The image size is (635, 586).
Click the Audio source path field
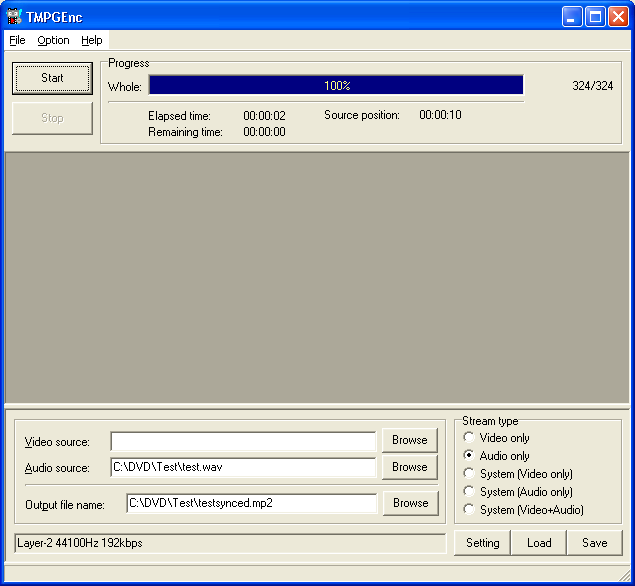tap(243, 467)
